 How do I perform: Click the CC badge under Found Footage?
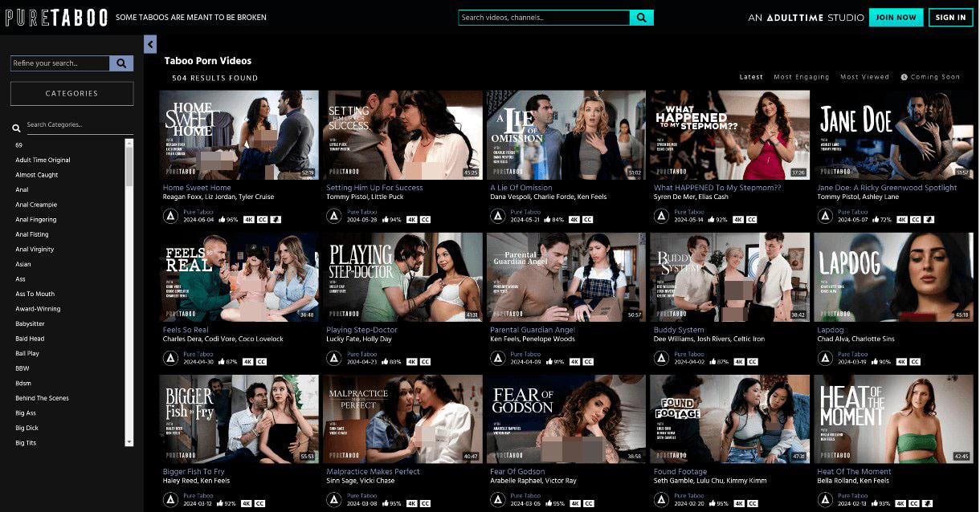click(x=752, y=504)
